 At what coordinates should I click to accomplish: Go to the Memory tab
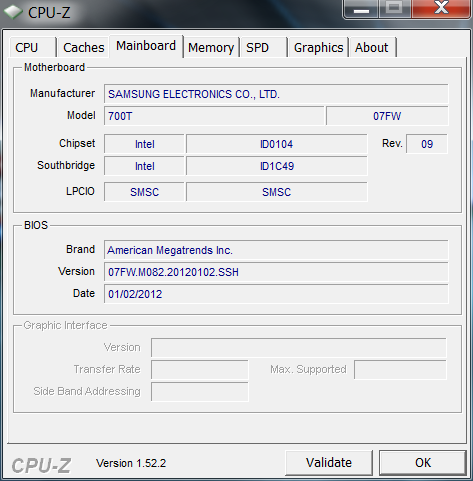click(211, 47)
